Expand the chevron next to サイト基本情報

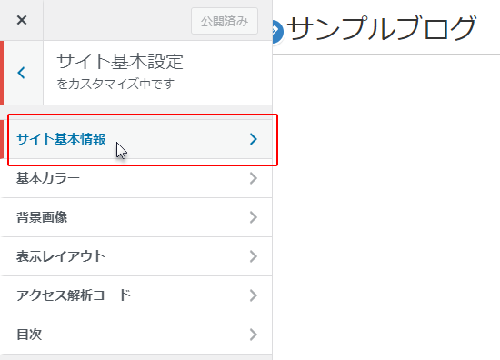click(x=253, y=139)
